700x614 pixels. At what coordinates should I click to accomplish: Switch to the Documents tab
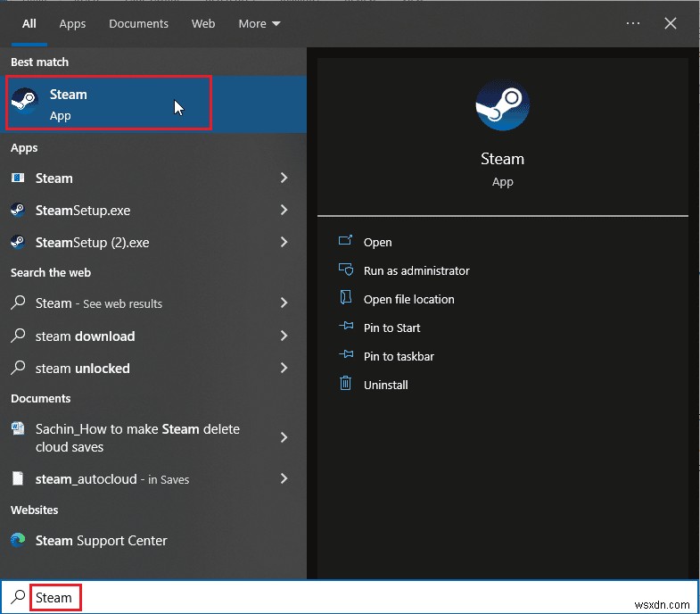pyautogui.click(x=138, y=24)
